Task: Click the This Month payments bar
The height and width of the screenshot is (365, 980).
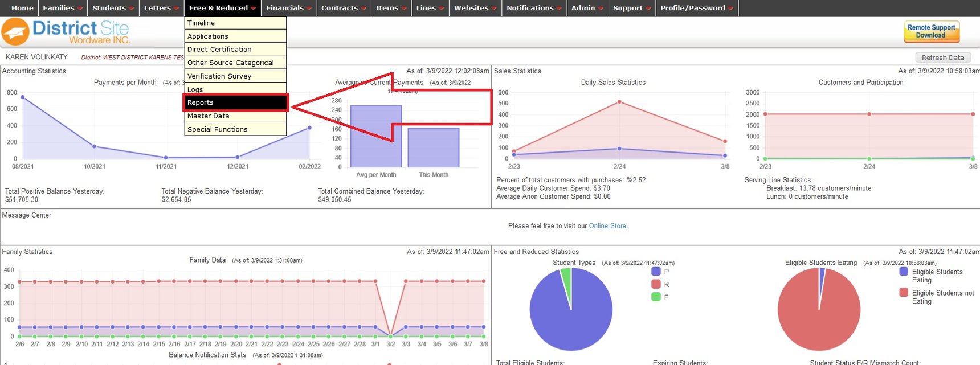Action: point(434,147)
